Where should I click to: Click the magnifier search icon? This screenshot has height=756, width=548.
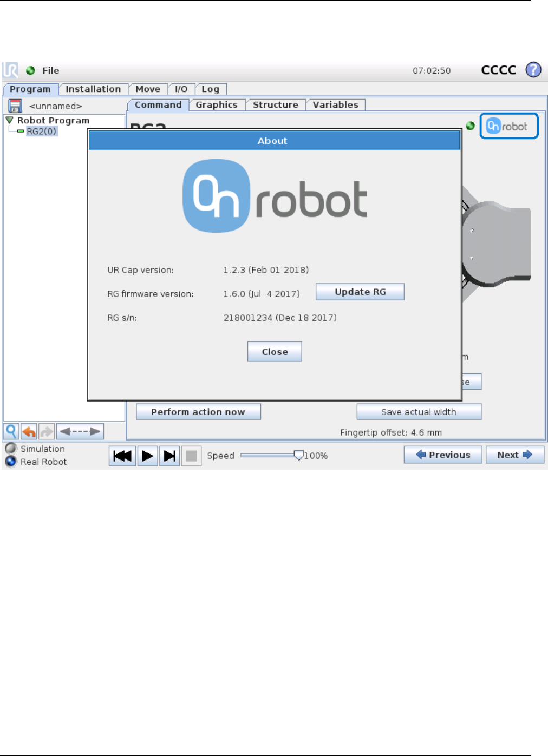pos(11,431)
